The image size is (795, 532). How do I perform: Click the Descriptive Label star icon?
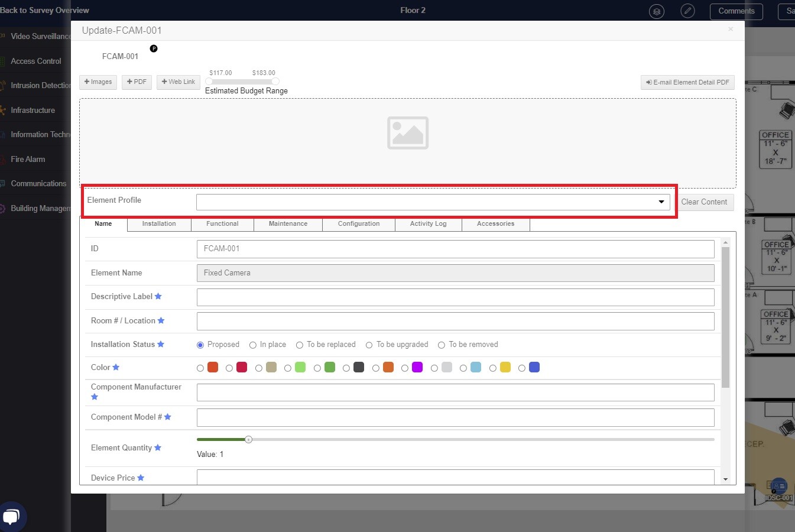click(x=158, y=297)
